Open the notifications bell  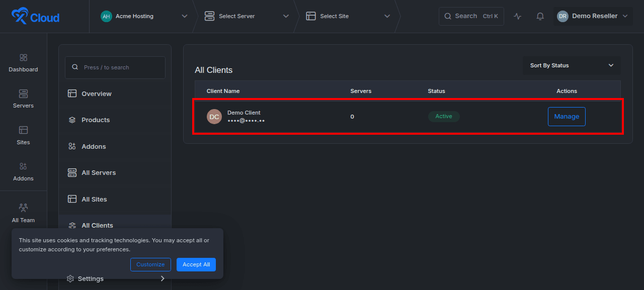point(540,16)
